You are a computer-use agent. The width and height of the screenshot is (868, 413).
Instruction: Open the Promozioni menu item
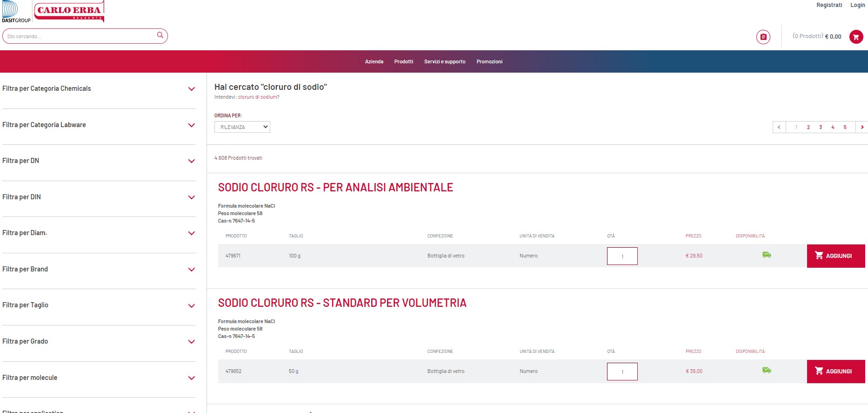[489, 61]
